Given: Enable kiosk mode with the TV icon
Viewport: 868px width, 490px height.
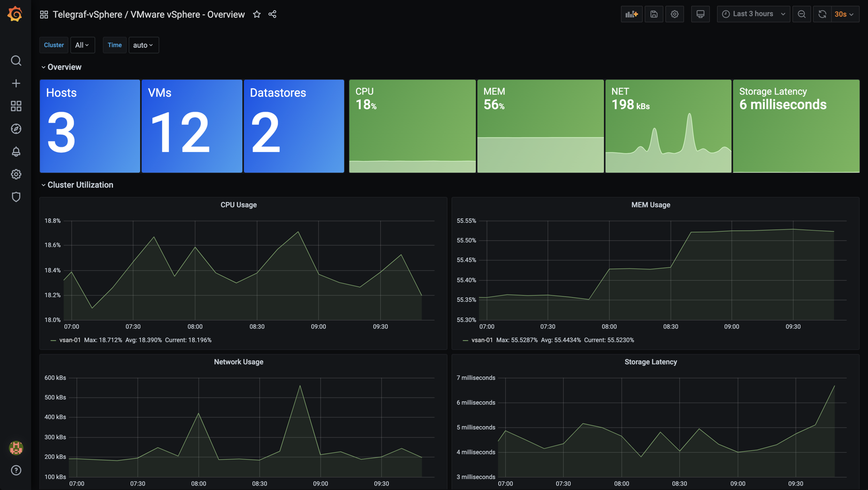Looking at the screenshot, I should (701, 14).
